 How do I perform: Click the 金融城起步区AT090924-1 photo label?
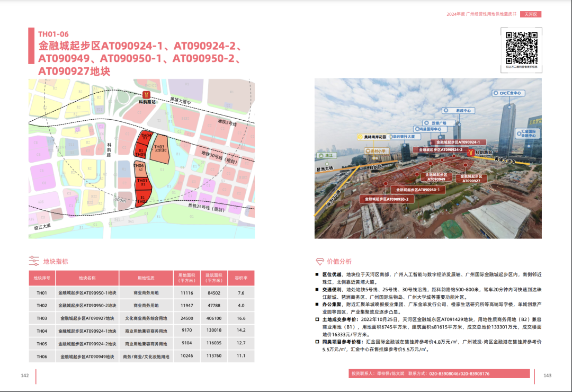458,142
